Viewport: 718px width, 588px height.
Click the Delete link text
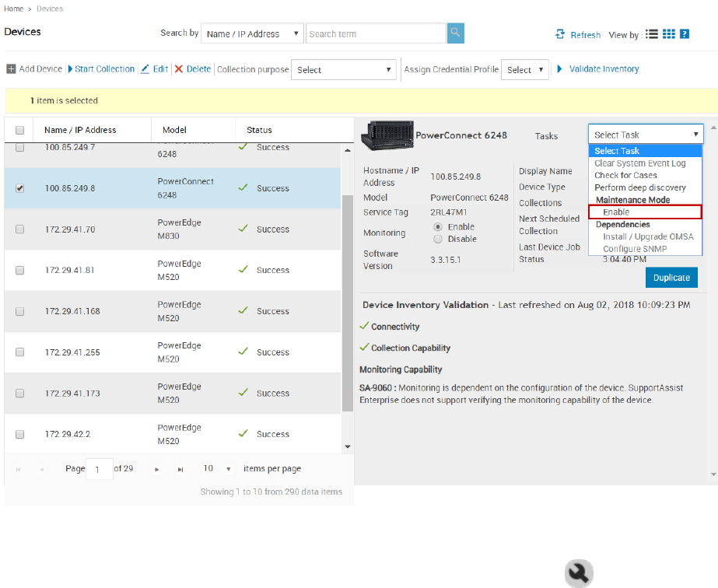click(198, 69)
